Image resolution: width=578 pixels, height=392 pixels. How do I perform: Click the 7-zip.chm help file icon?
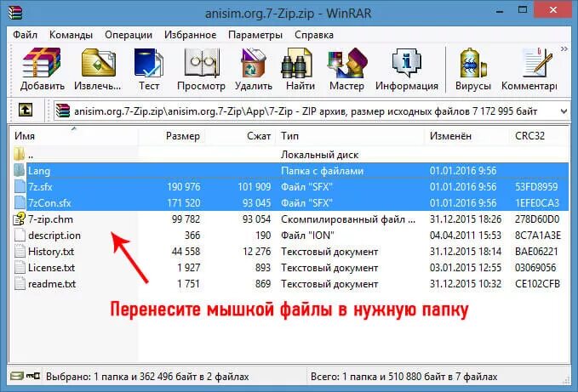(x=20, y=219)
